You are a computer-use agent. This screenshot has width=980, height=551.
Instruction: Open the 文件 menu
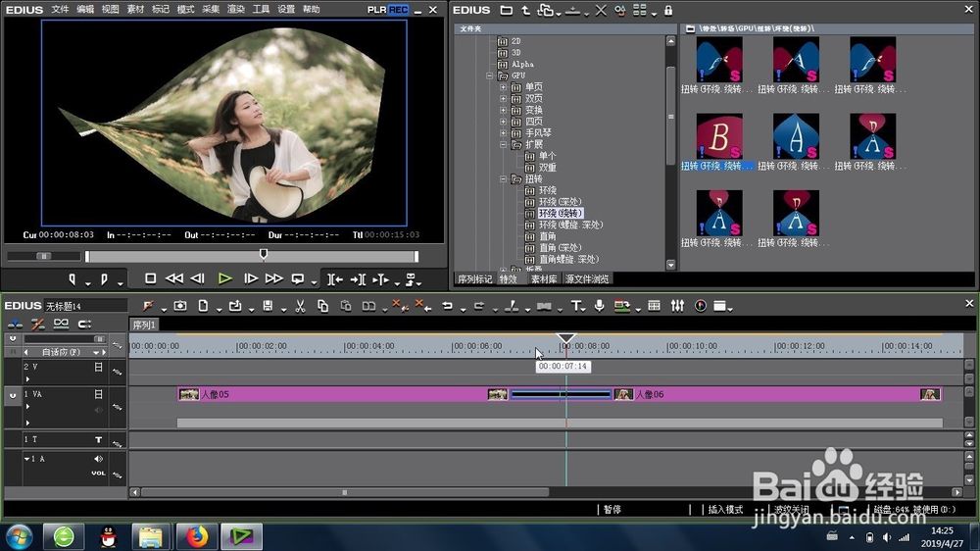(x=60, y=10)
